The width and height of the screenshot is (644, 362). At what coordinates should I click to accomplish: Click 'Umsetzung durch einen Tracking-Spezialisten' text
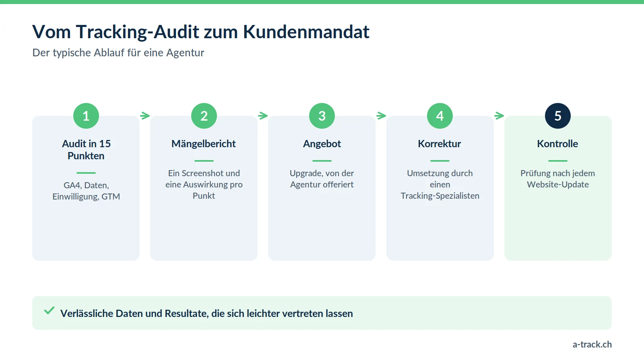(440, 185)
